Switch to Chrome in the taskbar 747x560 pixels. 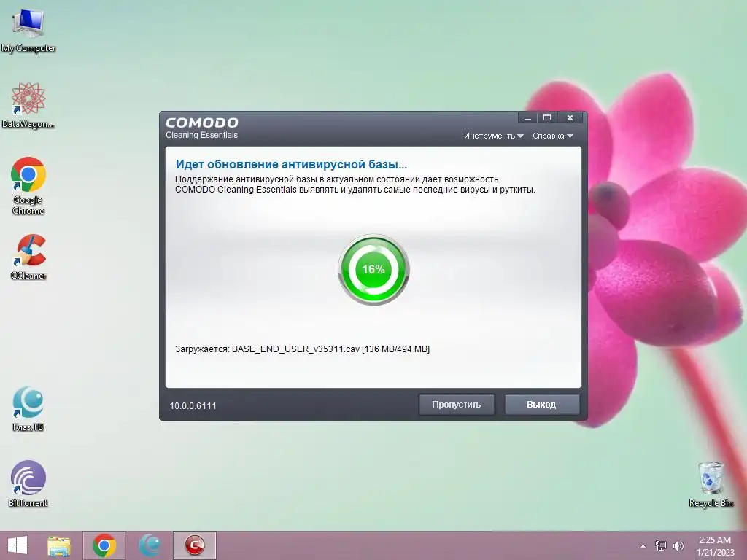coord(104,545)
